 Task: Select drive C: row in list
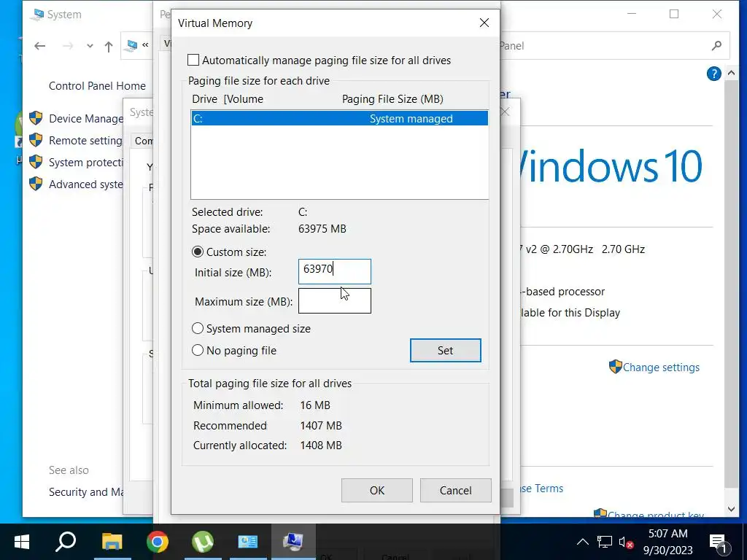[x=340, y=119]
